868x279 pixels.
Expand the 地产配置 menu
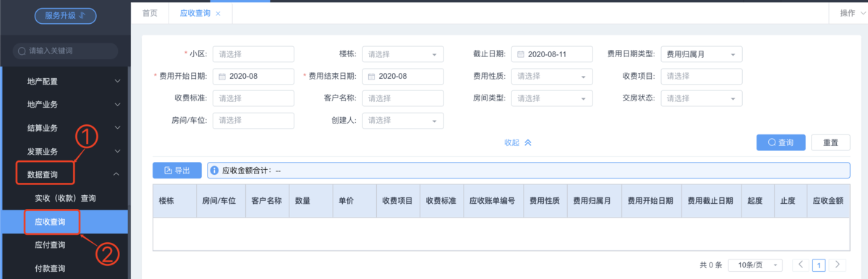[65, 81]
